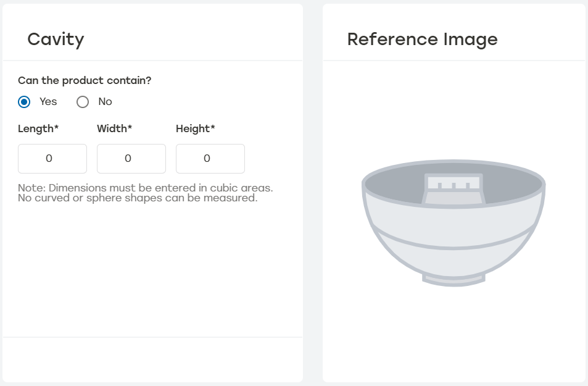Image resolution: width=588 pixels, height=386 pixels.
Task: Click the bowl reference illustration
Action: coord(453,222)
